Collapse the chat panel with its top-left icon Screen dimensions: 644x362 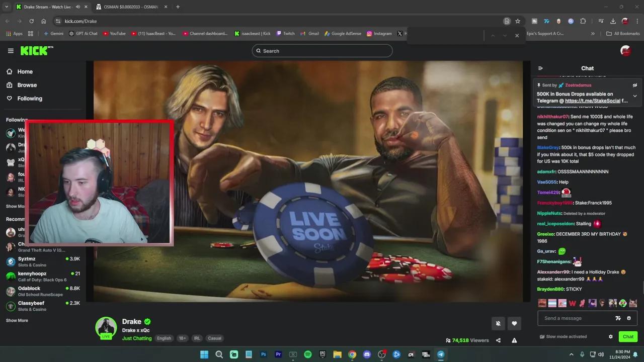click(540, 68)
